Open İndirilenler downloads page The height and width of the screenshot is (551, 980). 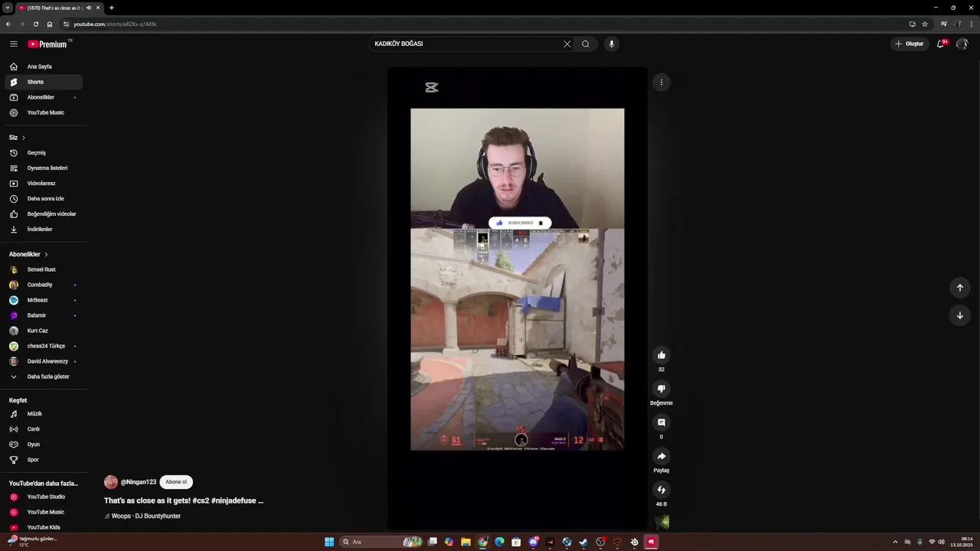pyautogui.click(x=44, y=229)
